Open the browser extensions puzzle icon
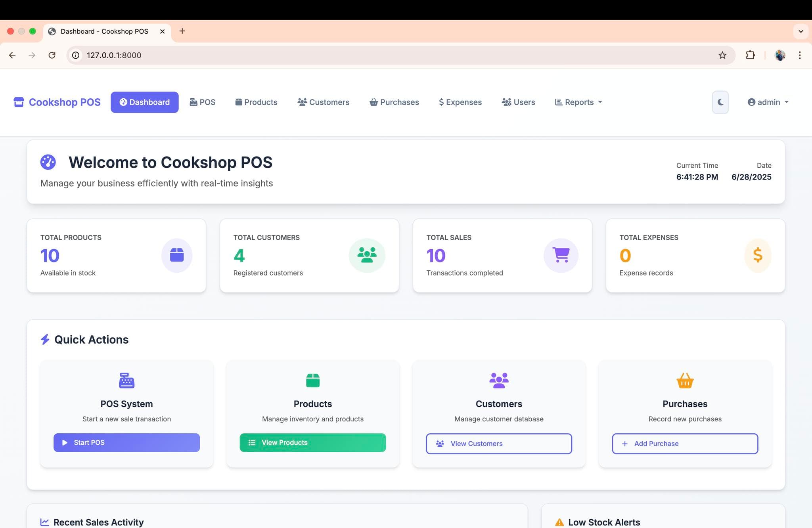812x528 pixels. (x=750, y=55)
